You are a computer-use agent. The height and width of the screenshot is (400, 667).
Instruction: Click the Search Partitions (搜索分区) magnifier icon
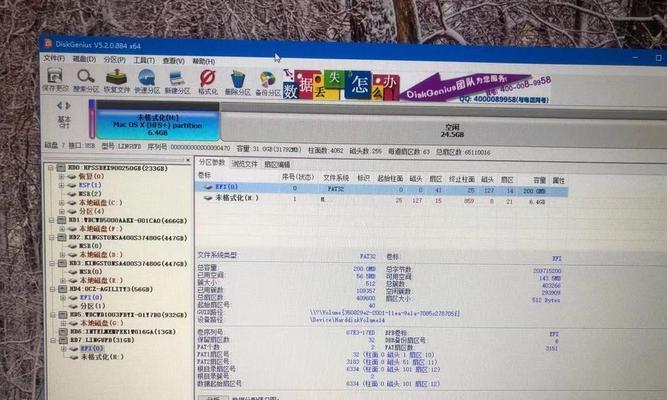[86, 77]
